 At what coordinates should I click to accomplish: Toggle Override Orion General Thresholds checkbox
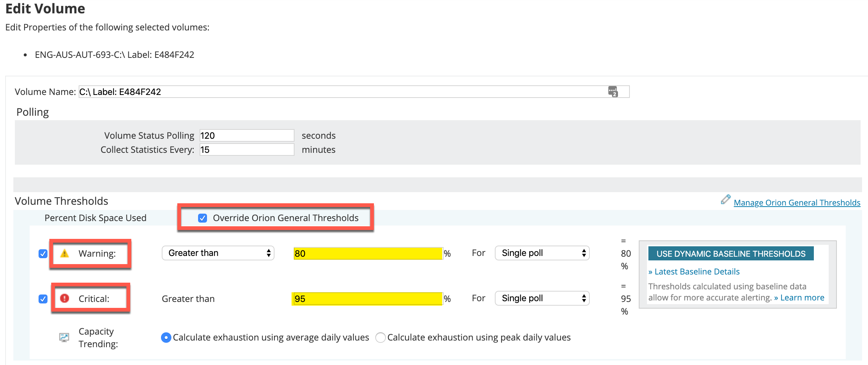pyautogui.click(x=203, y=218)
